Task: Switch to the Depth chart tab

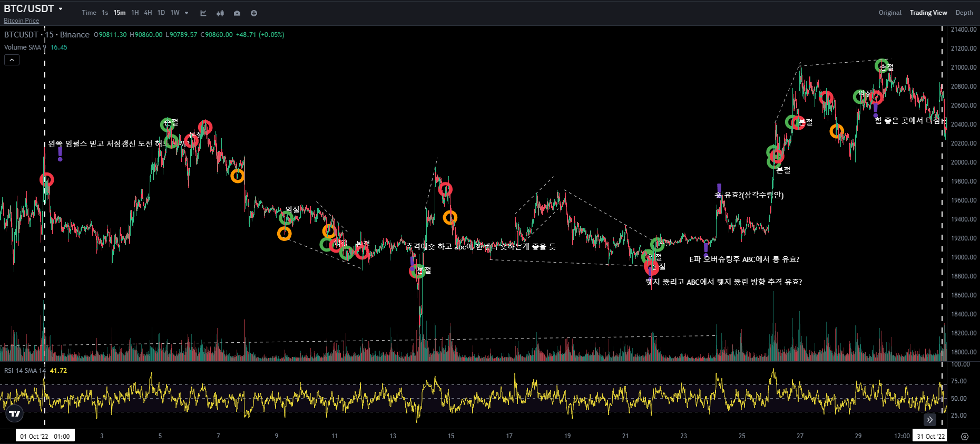Action: point(964,13)
